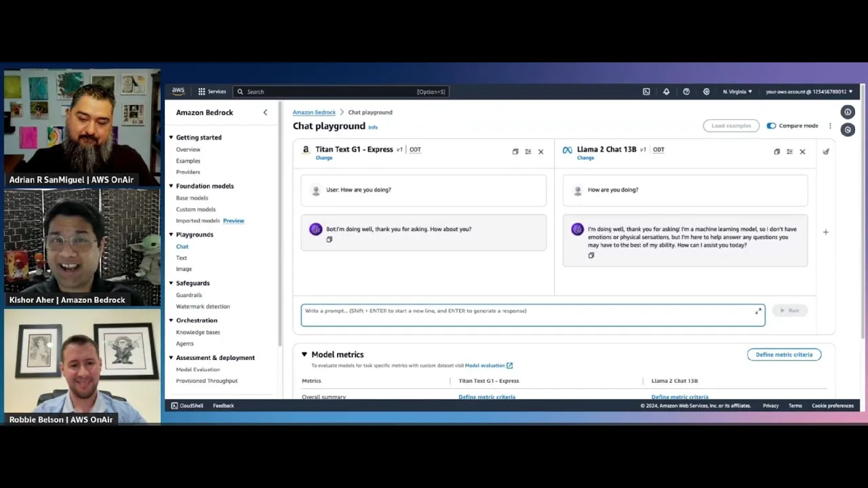Screen dimensions: 868x488
Task: Open Guardrails in the sidebar
Action: [x=189, y=295]
